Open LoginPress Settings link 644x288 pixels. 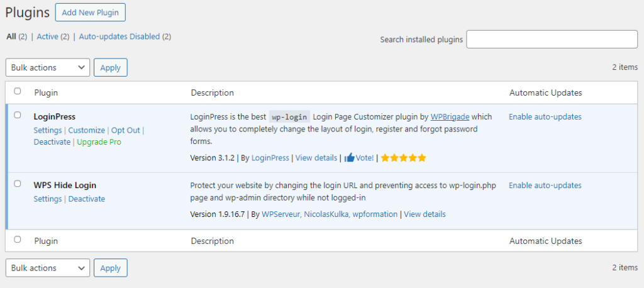tap(48, 130)
